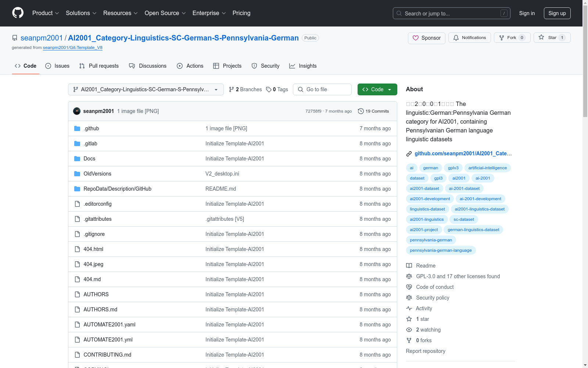Click the Go to file input
This screenshot has height=368, width=588.
(322, 89)
